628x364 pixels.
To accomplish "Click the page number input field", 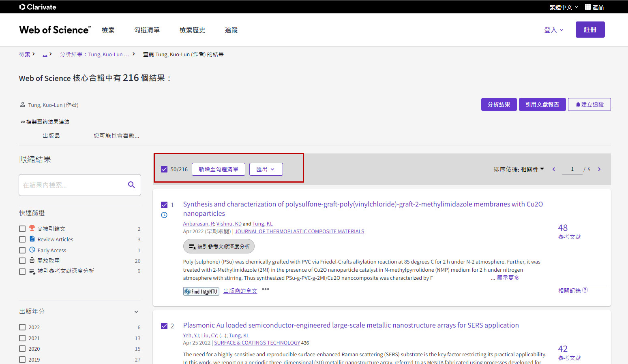I will point(572,169).
